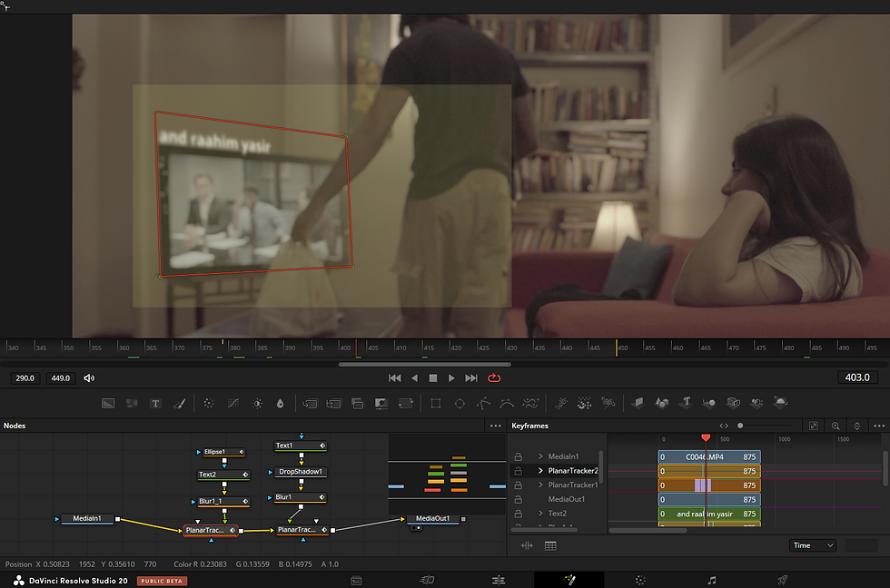Expand the Text2 keyframe track

click(540, 514)
